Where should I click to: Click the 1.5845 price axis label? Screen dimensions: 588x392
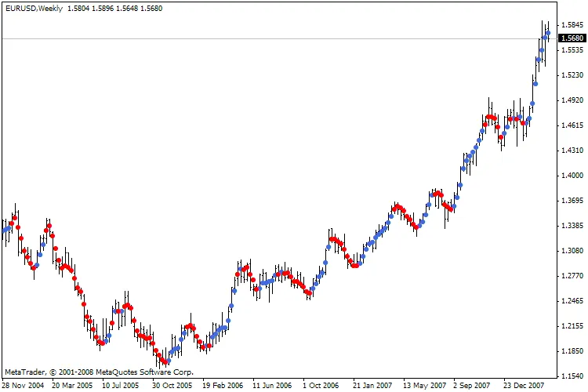click(x=574, y=25)
